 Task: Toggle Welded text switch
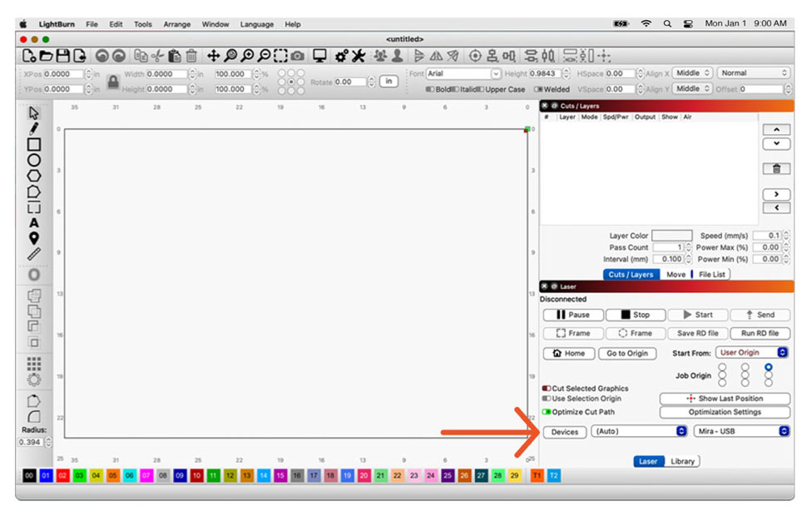(552, 90)
